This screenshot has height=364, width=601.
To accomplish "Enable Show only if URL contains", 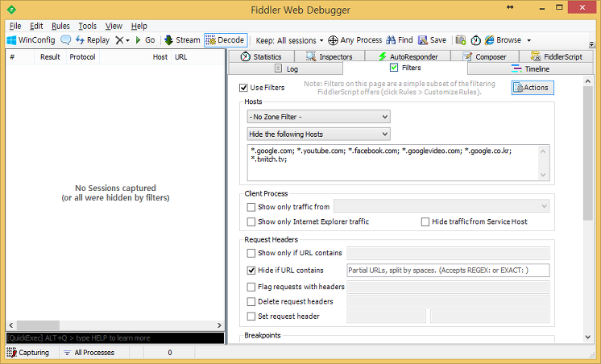I will pos(251,253).
